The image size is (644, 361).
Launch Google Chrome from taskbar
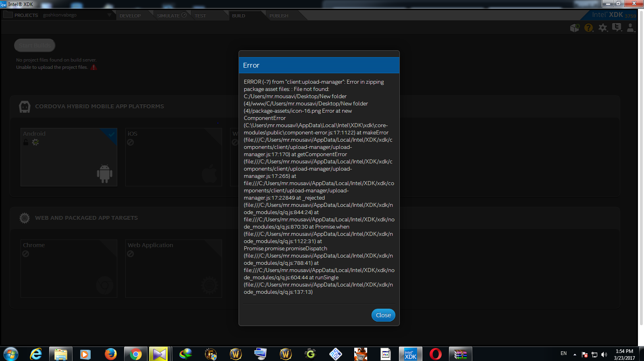(136, 354)
